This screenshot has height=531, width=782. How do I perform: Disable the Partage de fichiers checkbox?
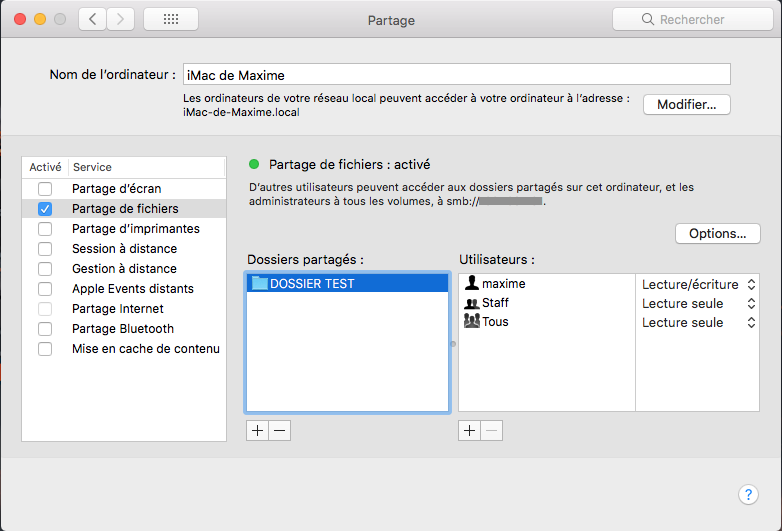pos(45,209)
